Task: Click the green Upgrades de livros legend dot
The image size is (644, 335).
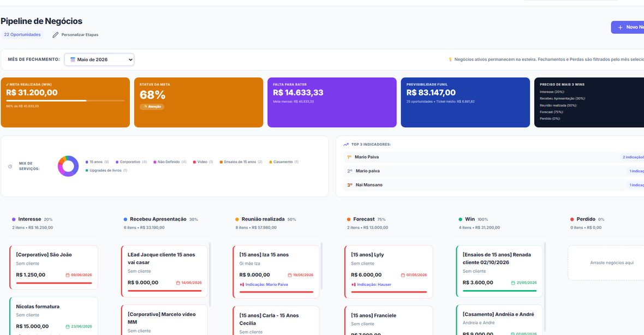Action: point(87,170)
